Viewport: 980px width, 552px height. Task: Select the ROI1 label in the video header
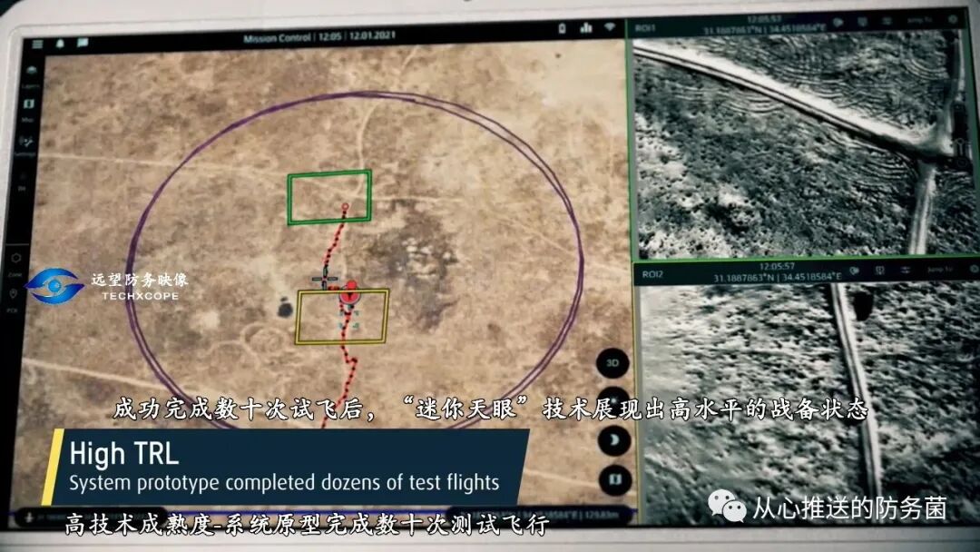pos(645,28)
